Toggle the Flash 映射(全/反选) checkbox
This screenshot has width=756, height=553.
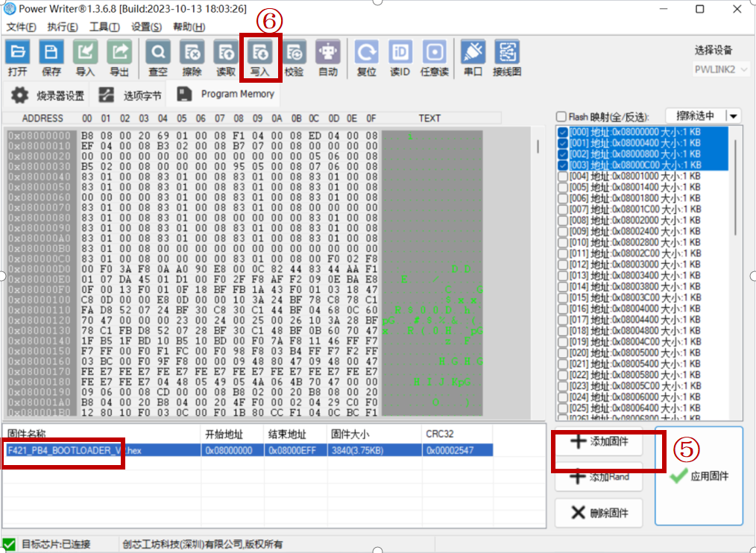561,117
